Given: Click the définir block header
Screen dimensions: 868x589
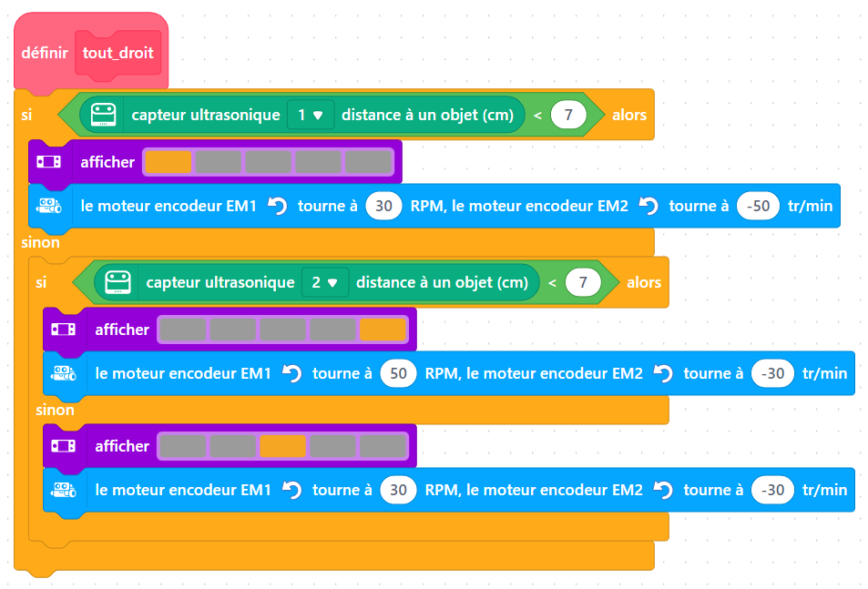Looking at the screenshot, I should (44, 53).
